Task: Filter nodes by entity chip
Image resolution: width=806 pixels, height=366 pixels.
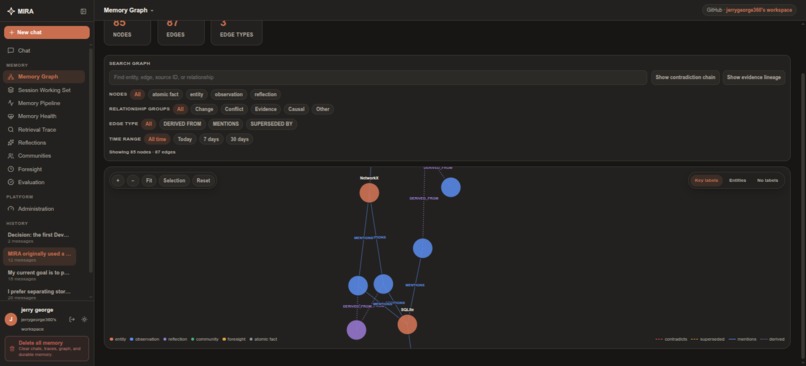Action: tap(196, 94)
